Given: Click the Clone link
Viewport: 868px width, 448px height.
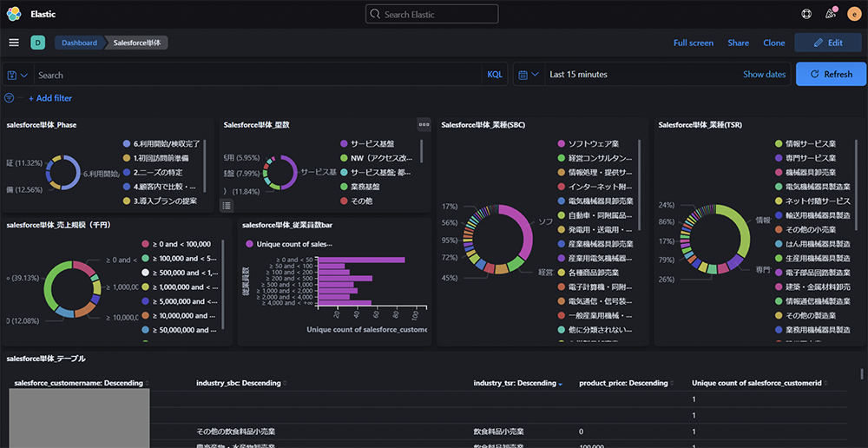Looking at the screenshot, I should point(774,43).
